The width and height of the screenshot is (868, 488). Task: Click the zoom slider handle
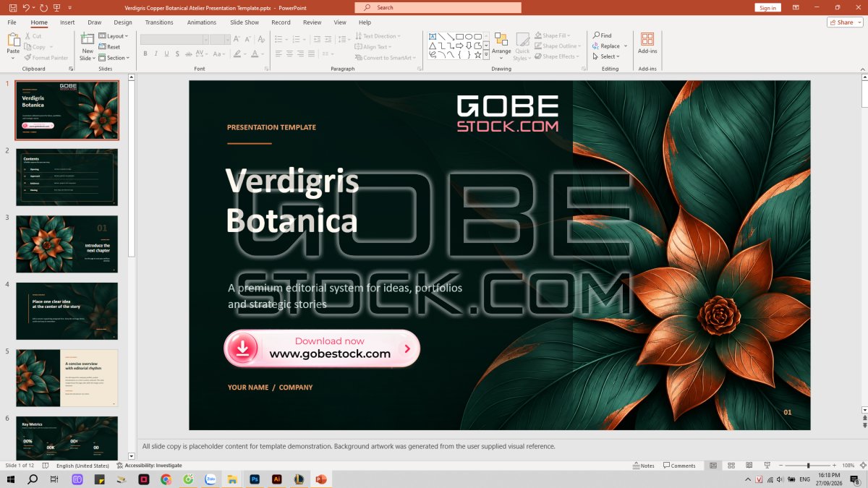point(809,466)
